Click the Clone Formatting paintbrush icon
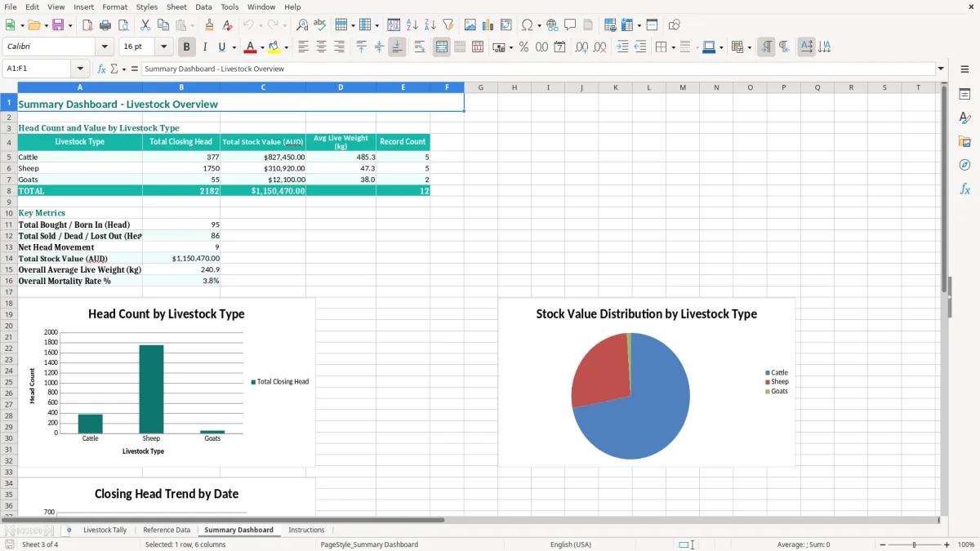Viewport: 980px width, 551px height. pos(209,25)
